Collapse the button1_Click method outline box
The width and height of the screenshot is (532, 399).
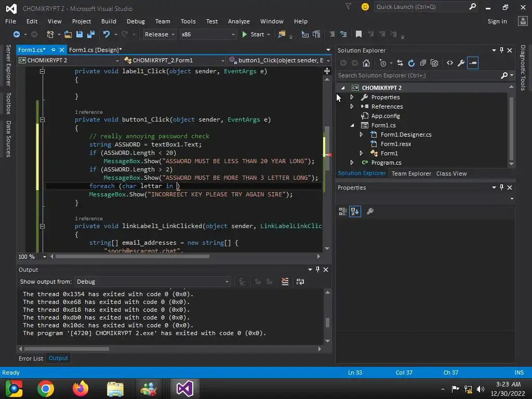[43, 119]
